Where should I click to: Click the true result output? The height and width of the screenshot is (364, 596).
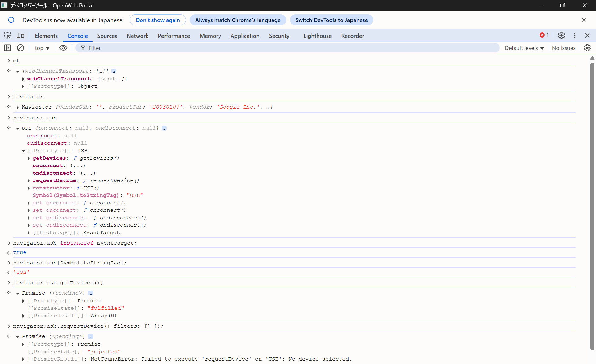[x=20, y=252]
